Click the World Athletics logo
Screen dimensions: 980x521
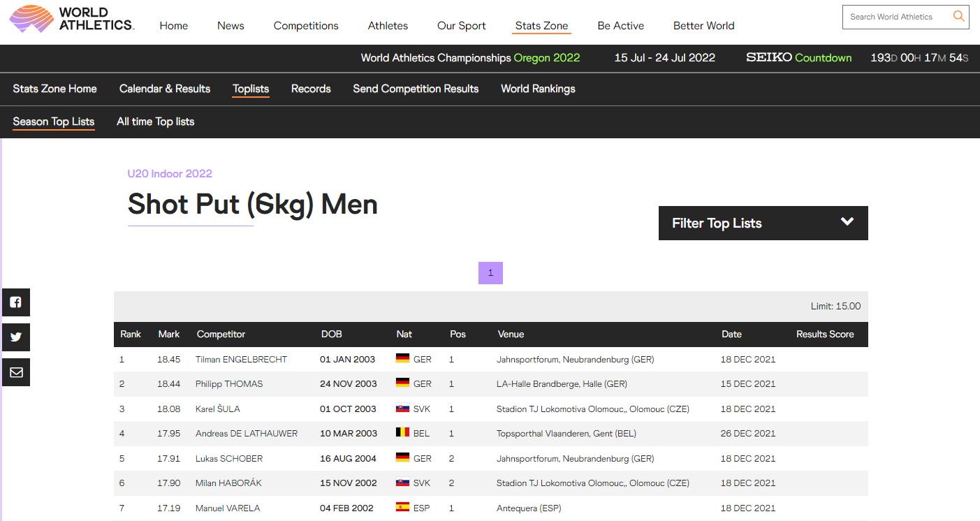(71, 20)
